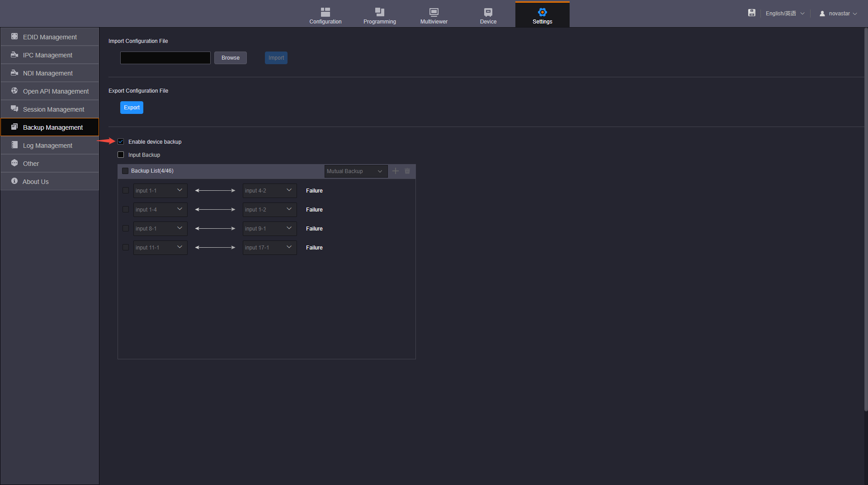Enable the Input Backup checkbox
Screen dimensions: 868x485
(x=121, y=155)
